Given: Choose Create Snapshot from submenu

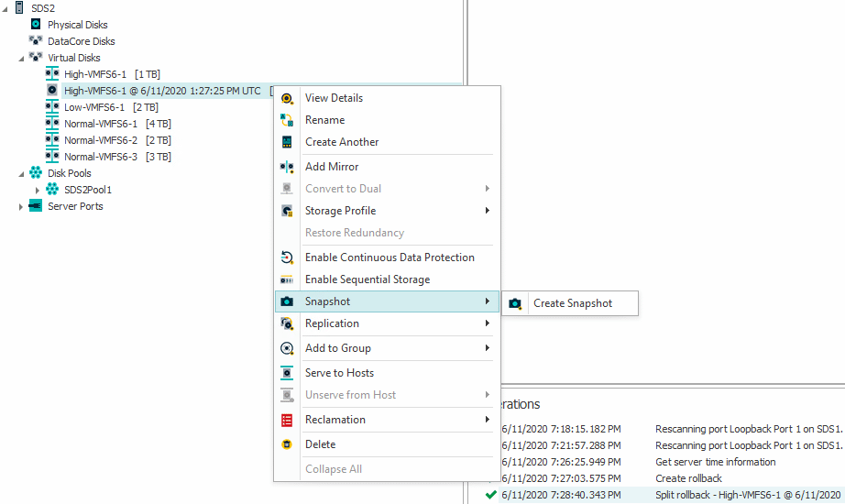Looking at the screenshot, I should 570,303.
